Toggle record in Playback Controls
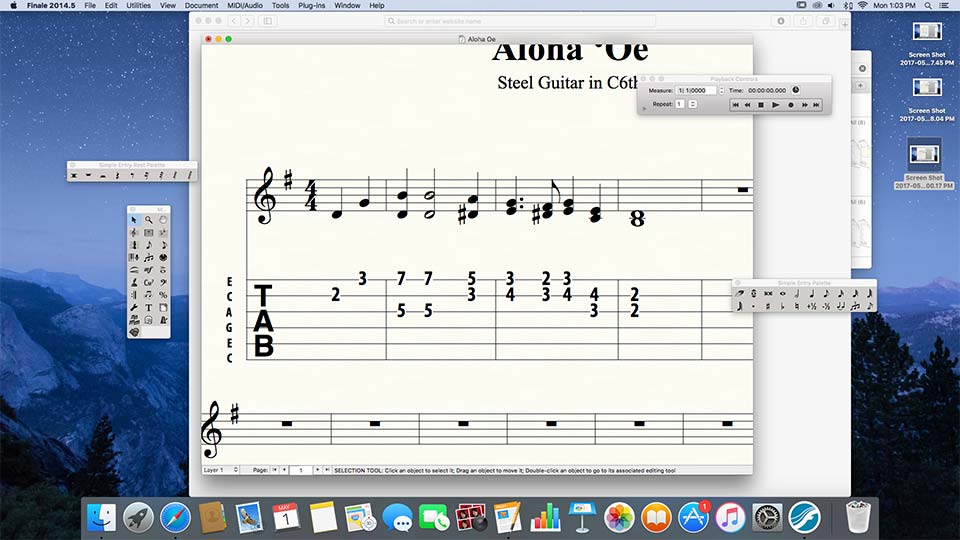960x540 pixels. pyautogui.click(x=790, y=105)
